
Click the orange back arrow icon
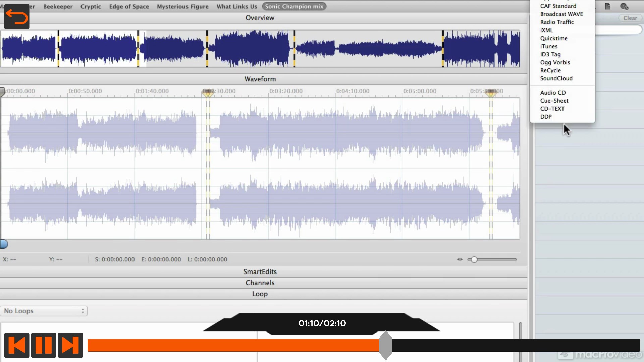click(x=17, y=17)
